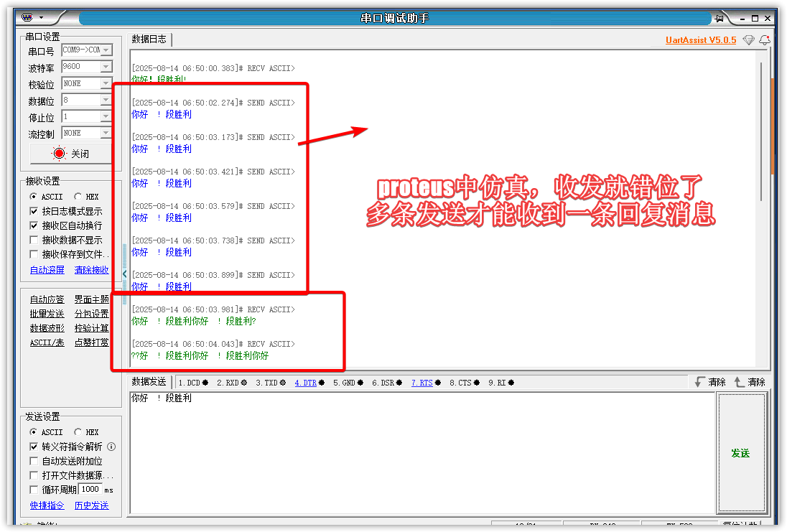Screen dimensions: 787x532
Task: Click the 3.TXD signal indicator
Action: 271,383
